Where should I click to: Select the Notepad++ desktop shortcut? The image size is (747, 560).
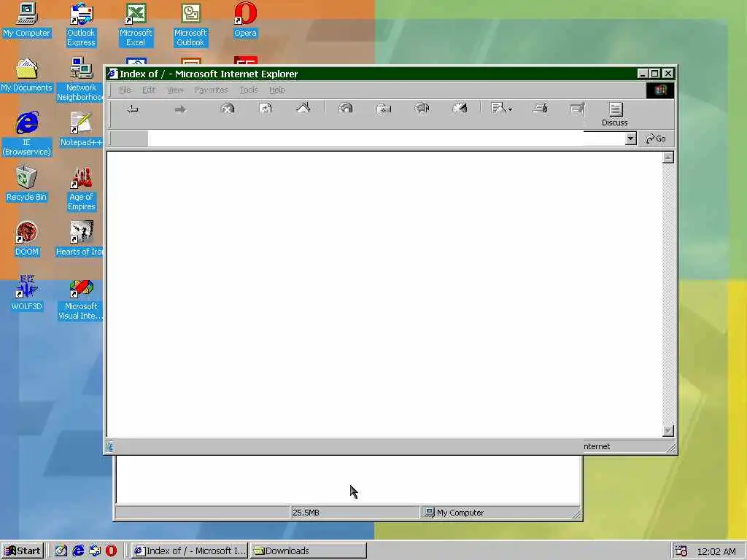[x=81, y=130]
